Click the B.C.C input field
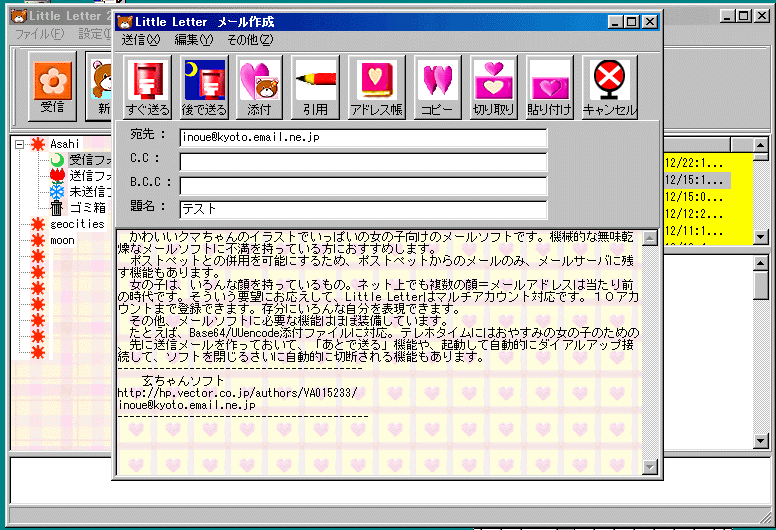 pos(363,186)
